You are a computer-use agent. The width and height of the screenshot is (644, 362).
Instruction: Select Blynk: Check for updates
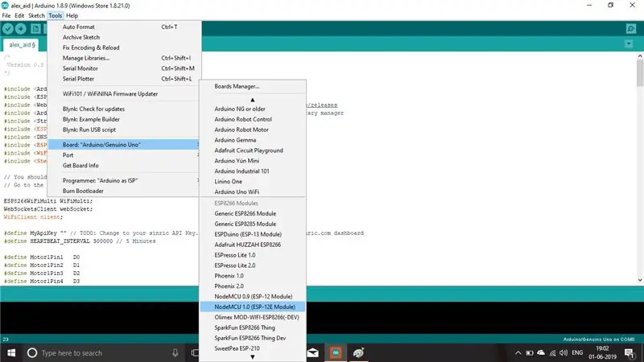[x=124, y=109]
